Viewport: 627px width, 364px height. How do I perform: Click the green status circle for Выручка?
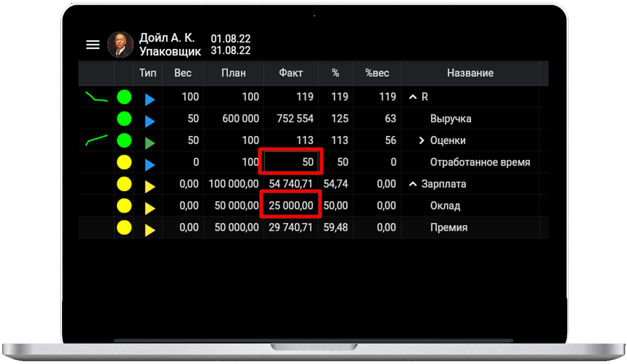pos(124,119)
